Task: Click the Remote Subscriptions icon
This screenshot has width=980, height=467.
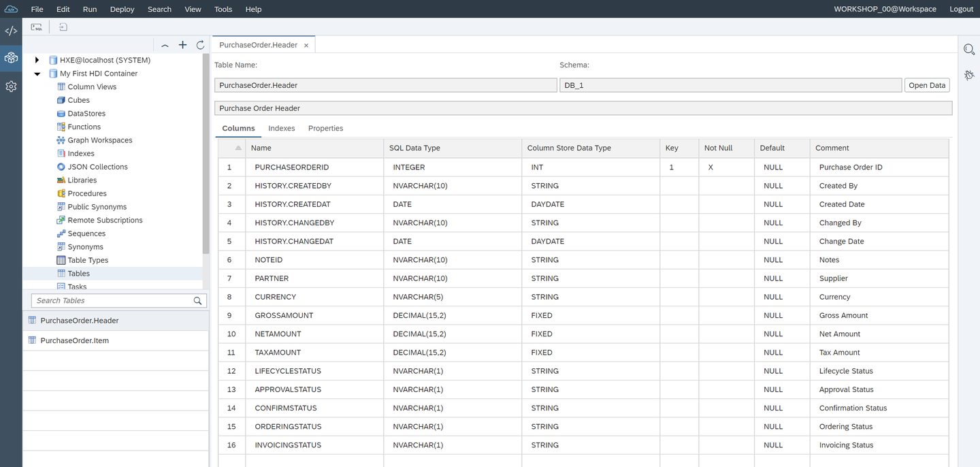Action: [61, 220]
